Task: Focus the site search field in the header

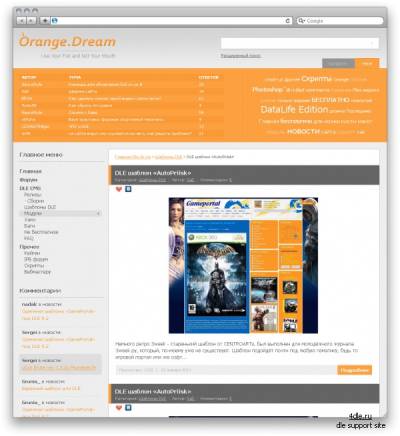Action: (299, 43)
